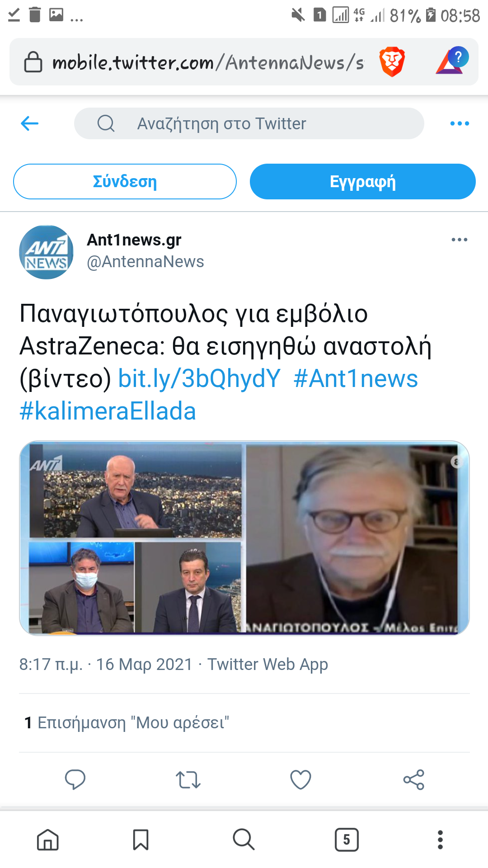Open browser vertical three-dot menu
The width and height of the screenshot is (488, 868).
point(440,840)
